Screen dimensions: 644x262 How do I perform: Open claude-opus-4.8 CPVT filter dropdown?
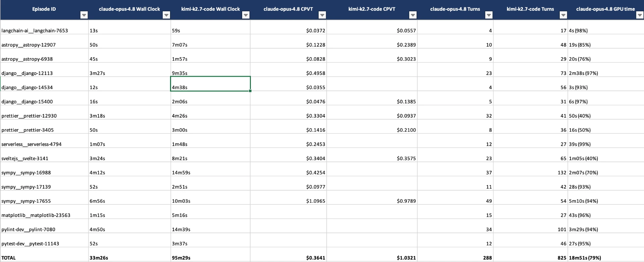[322, 15]
